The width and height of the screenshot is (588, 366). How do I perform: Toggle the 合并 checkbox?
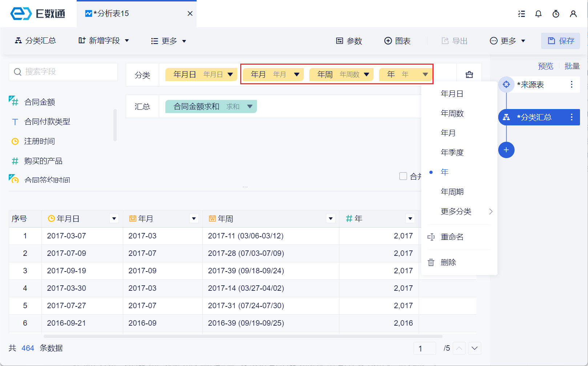point(403,176)
